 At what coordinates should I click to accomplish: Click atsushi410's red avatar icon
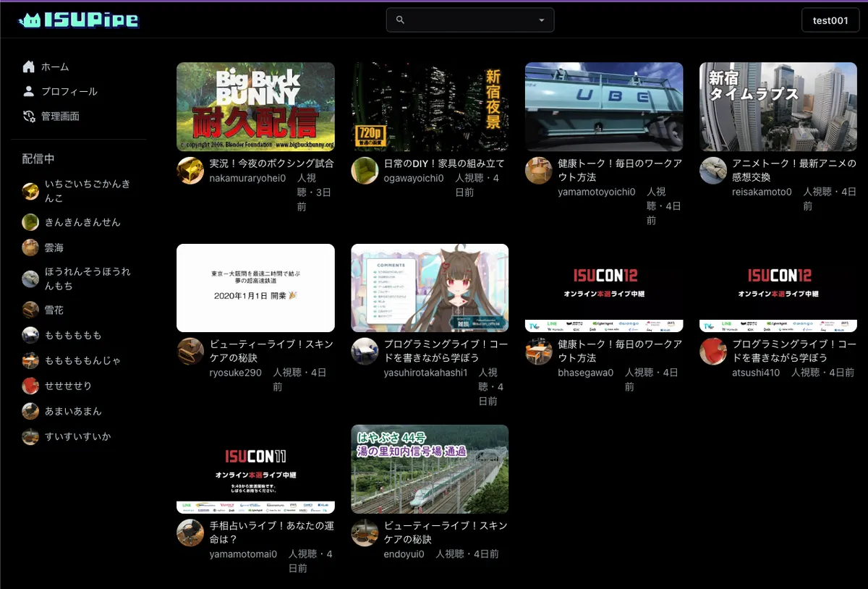click(713, 351)
